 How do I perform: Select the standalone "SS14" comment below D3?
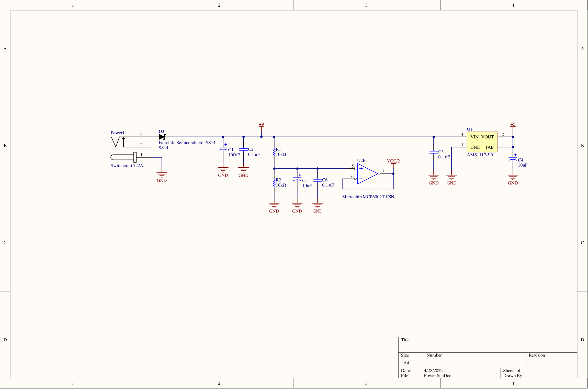pos(163,148)
